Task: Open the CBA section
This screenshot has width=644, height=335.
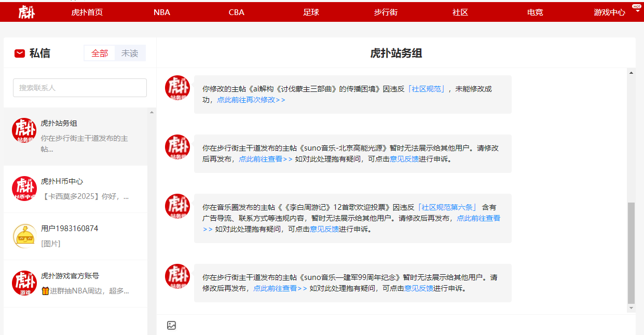Action: click(237, 12)
